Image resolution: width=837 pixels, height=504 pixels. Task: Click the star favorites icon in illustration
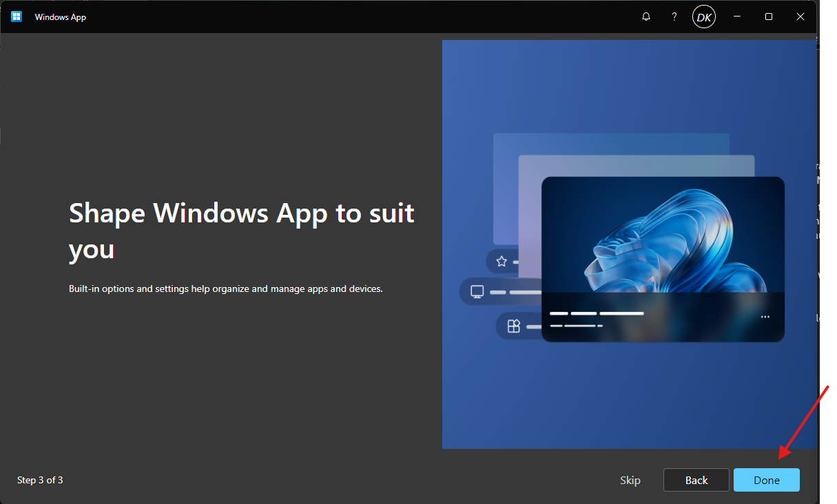tap(502, 262)
